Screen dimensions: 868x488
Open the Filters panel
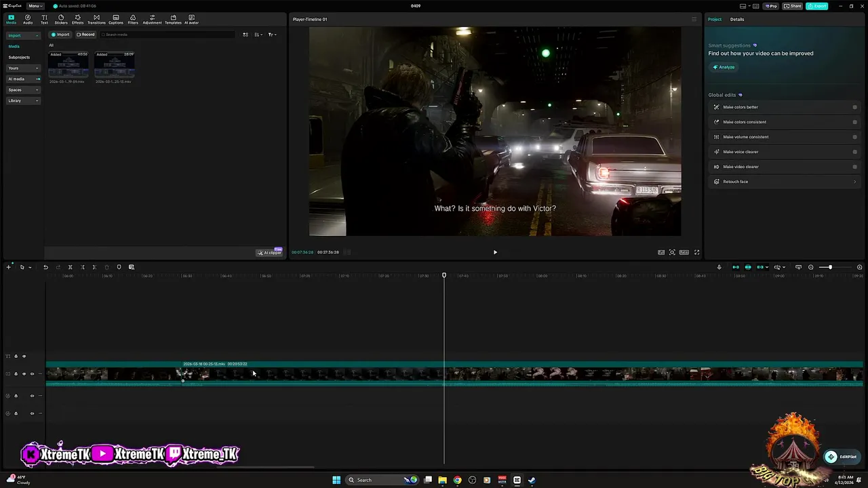[133, 19]
